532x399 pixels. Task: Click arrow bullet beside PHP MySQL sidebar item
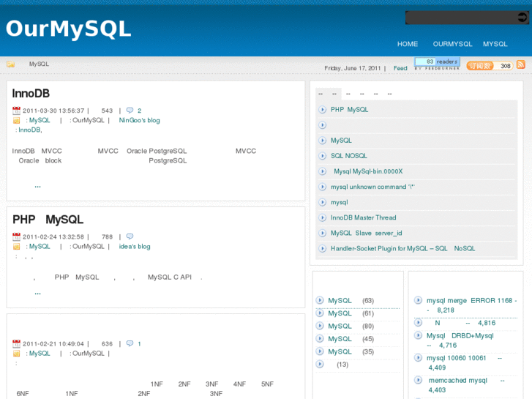tap(322, 110)
